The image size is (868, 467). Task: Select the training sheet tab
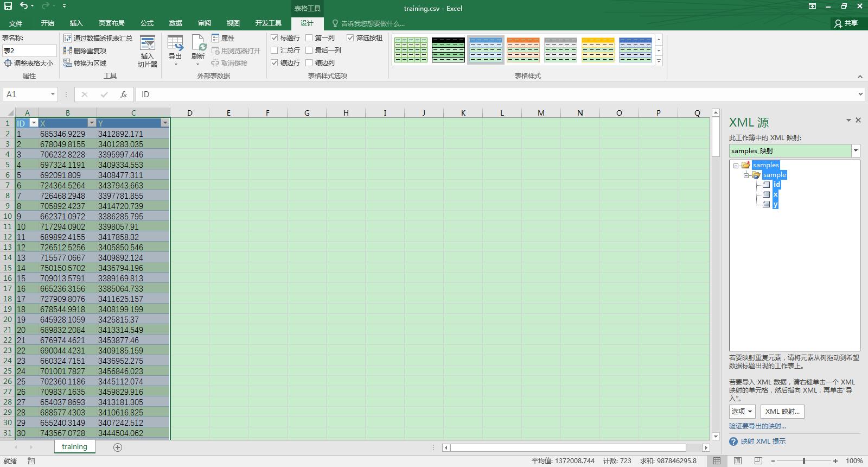(x=74, y=446)
